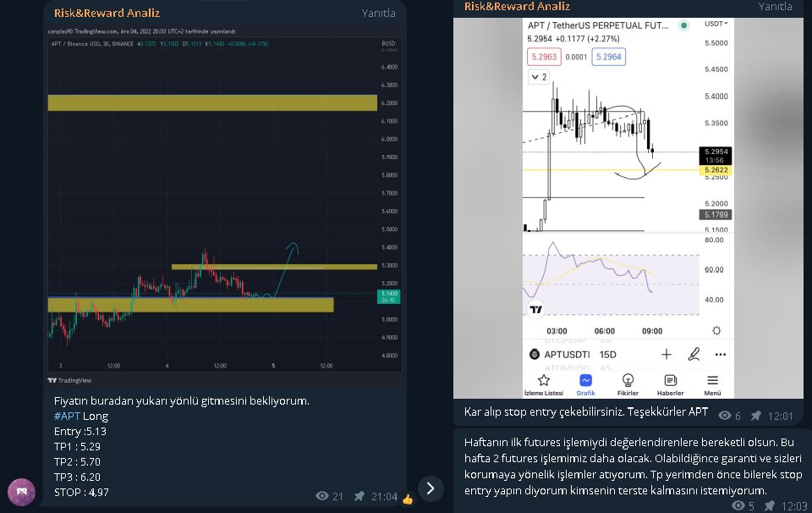Screen dimensions: 812x513
Task: Change the 15D timeframe selector
Action: click(608, 355)
